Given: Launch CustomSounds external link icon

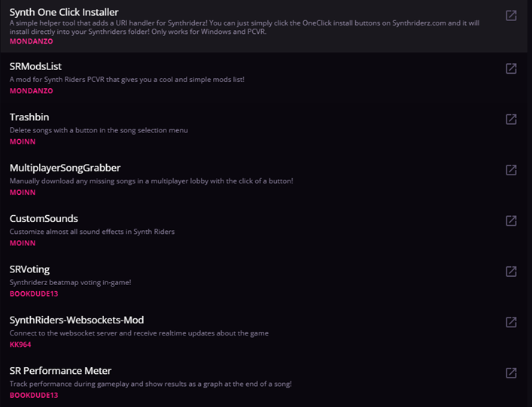Looking at the screenshot, I should [x=511, y=220].
